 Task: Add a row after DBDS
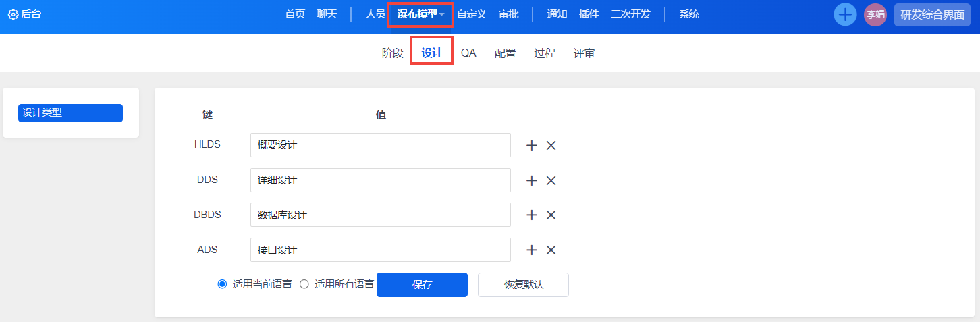pyautogui.click(x=532, y=215)
